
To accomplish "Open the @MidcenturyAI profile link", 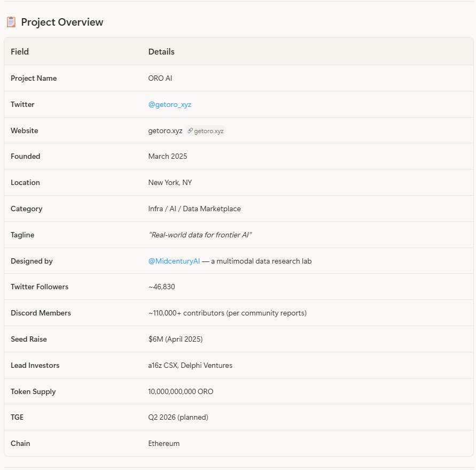I will click(x=174, y=261).
